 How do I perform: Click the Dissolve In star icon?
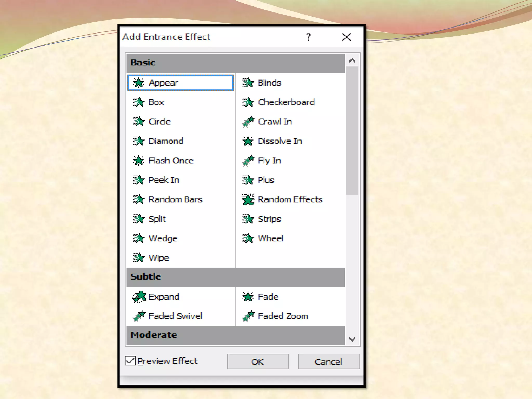tap(248, 141)
